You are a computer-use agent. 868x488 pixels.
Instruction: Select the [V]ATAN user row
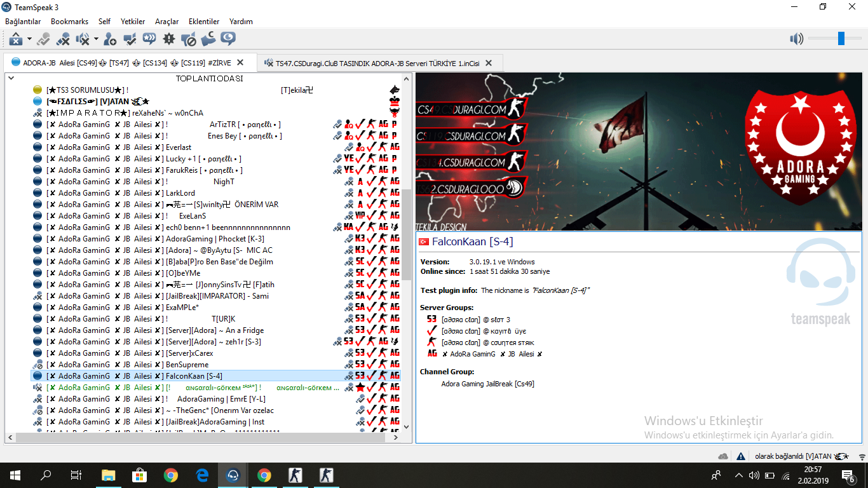tap(215, 102)
